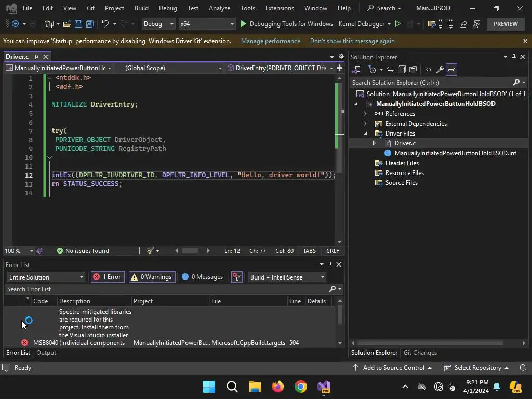This screenshot has width=532, height=399.
Task: Click the New Project toolbar icon
Action: (49, 24)
